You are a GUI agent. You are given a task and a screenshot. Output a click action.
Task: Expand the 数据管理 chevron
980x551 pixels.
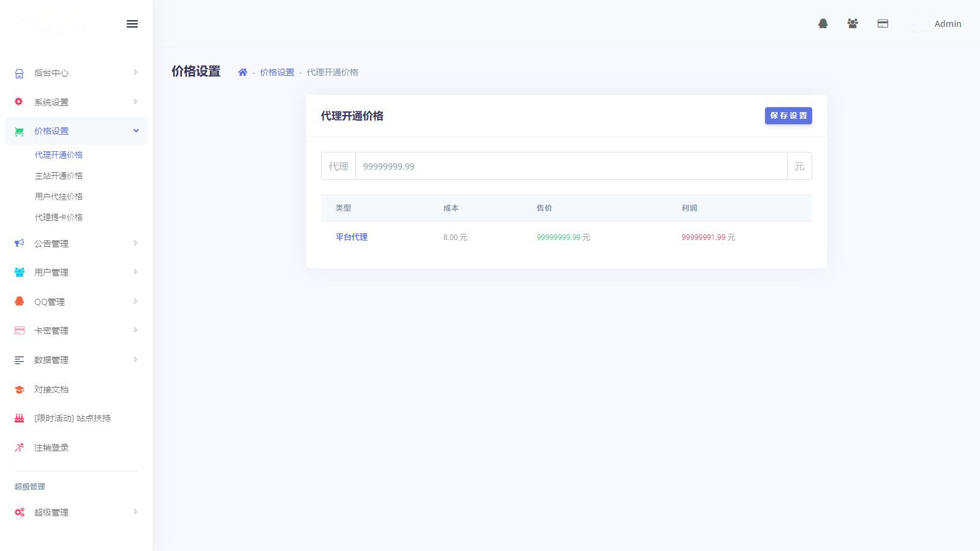pyautogui.click(x=135, y=359)
